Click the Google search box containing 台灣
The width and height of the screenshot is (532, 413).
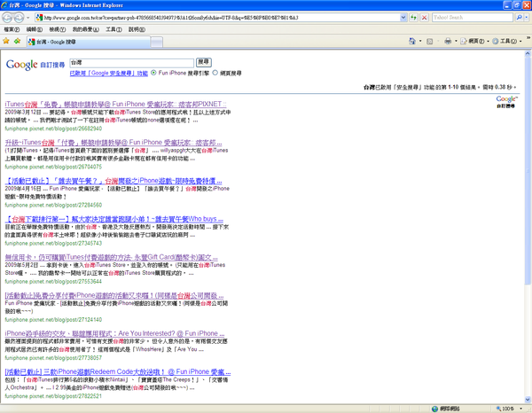point(131,62)
